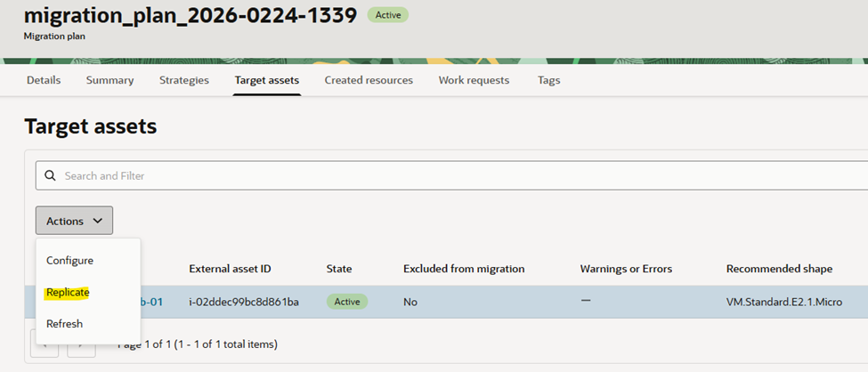Select Configure from the Actions menu
Screen dimensions: 868x372
point(69,261)
